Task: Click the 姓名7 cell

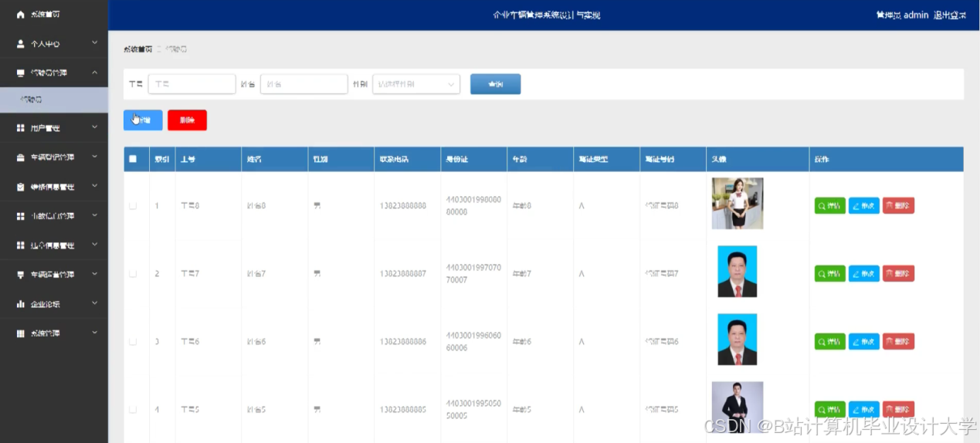Action: click(256, 274)
